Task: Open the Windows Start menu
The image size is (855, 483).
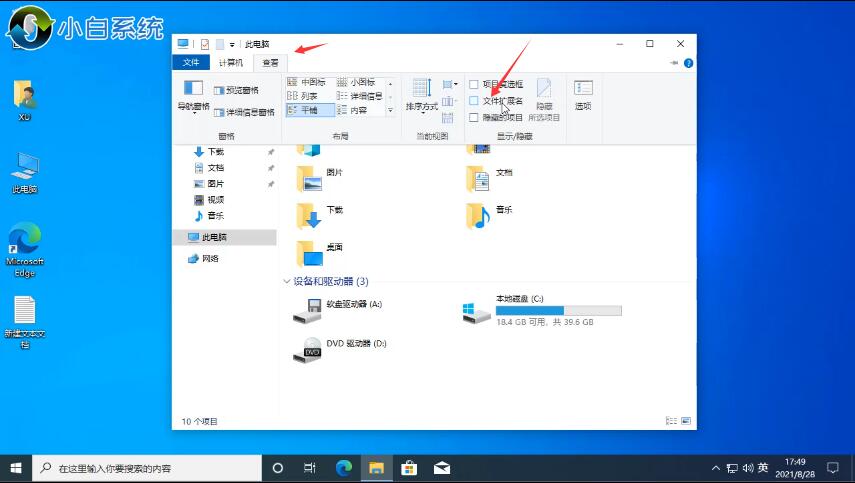Action: coord(16,468)
